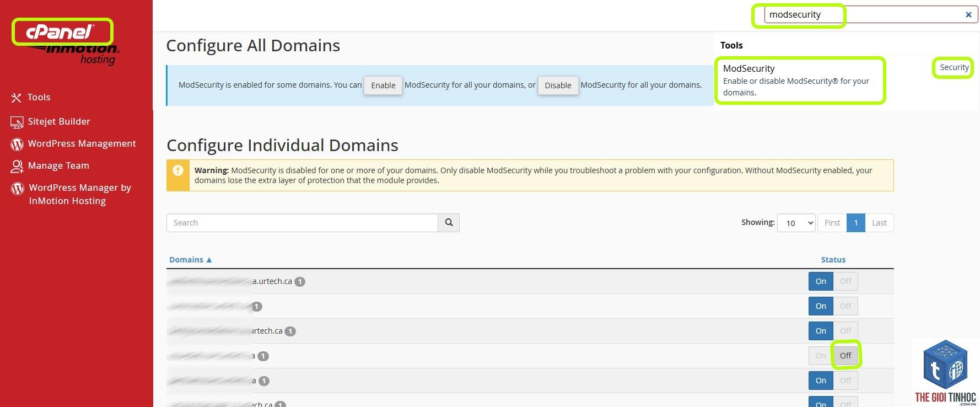Go to the Last page

coord(879,223)
